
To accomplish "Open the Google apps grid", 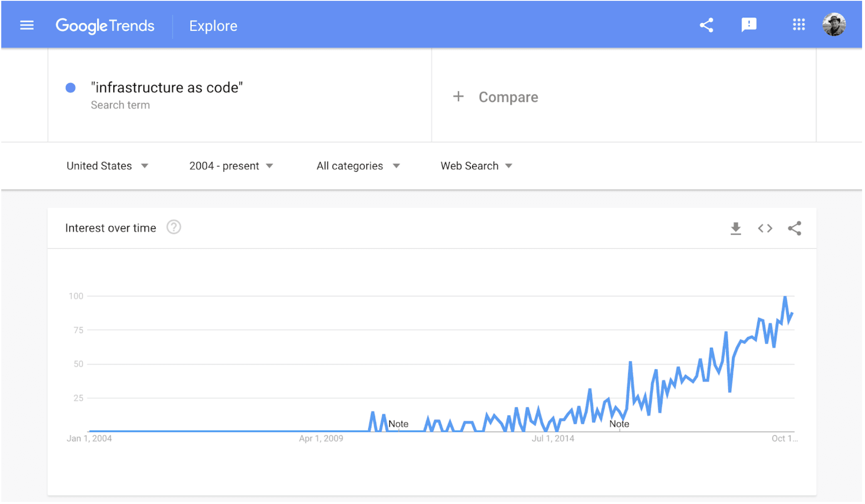I will 798,25.
